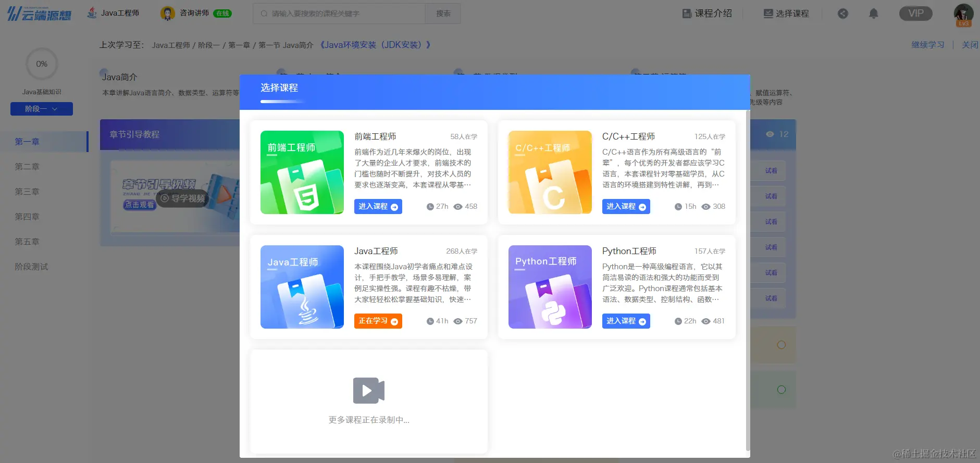Click clock icon beside 27h
Image resolution: width=980 pixels, height=463 pixels.
point(430,207)
